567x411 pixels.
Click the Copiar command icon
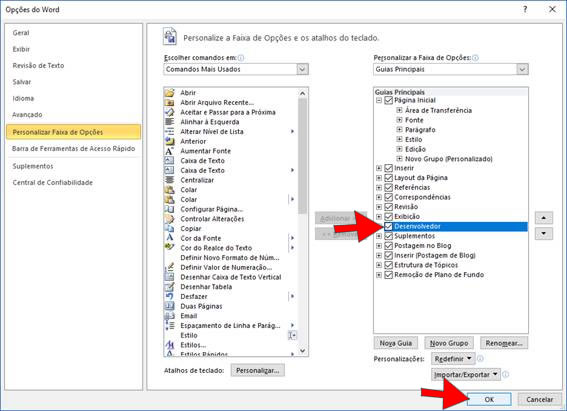pos(169,228)
